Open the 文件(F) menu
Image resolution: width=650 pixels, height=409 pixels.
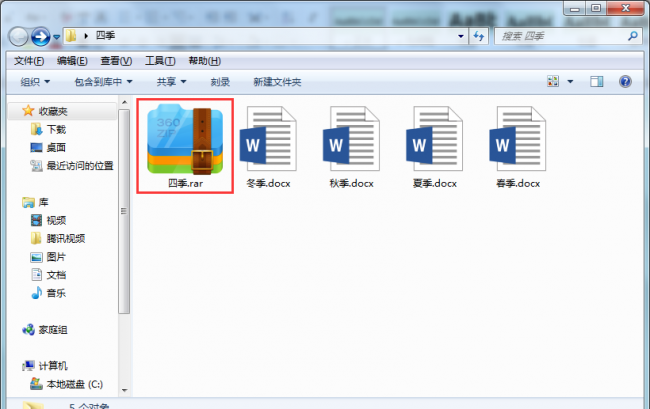tap(29, 61)
